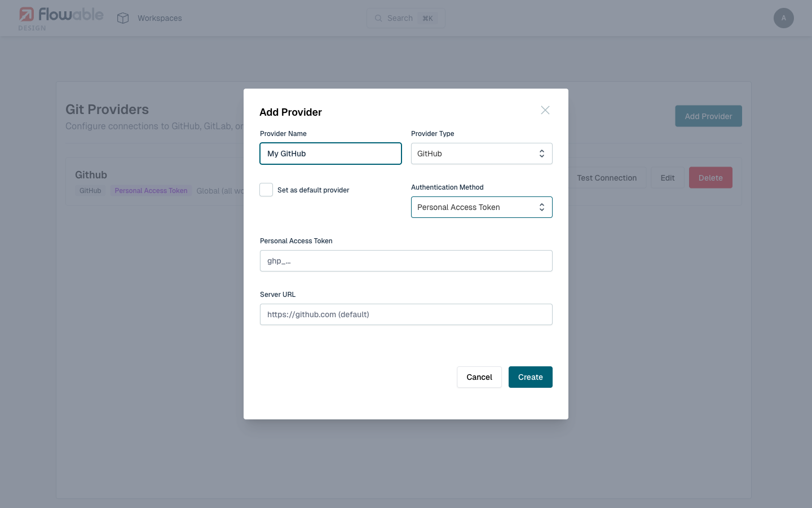The width and height of the screenshot is (812, 508).
Task: Click the Create button
Action: (531, 377)
